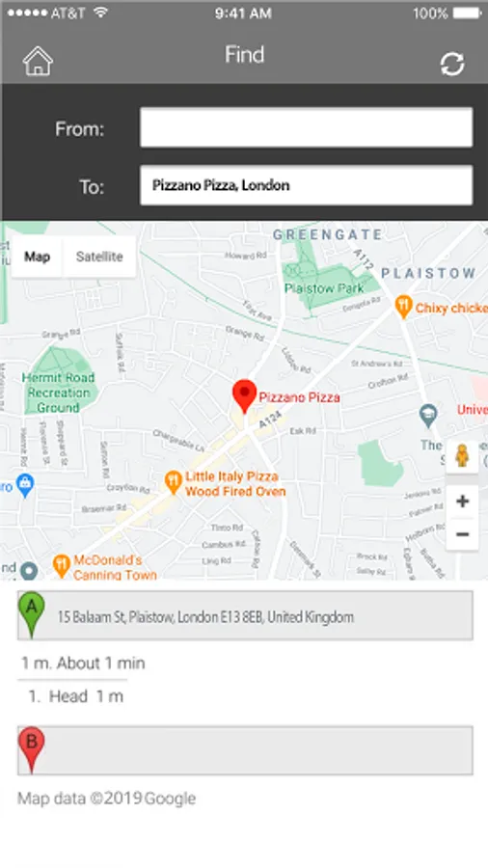Tap Plaistow Park label on map

coord(324,288)
